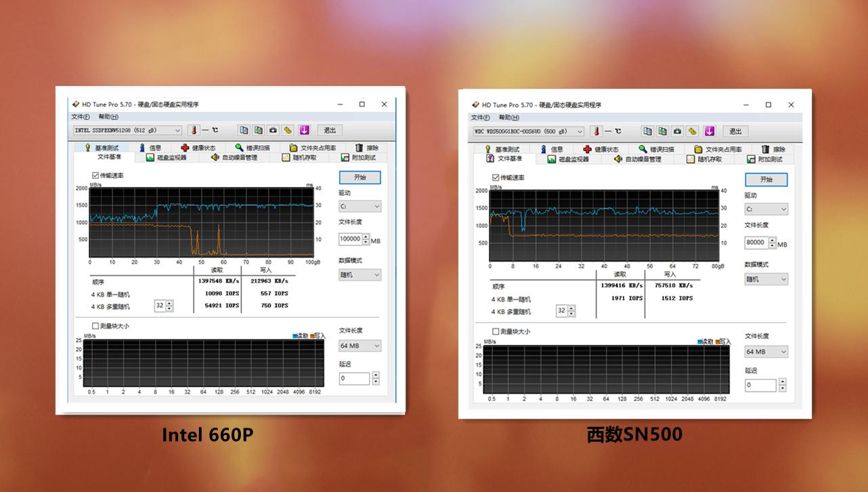The width and height of the screenshot is (868, 492).
Task: Open 附加测试 tab in the WDC window
Action: tap(764, 159)
